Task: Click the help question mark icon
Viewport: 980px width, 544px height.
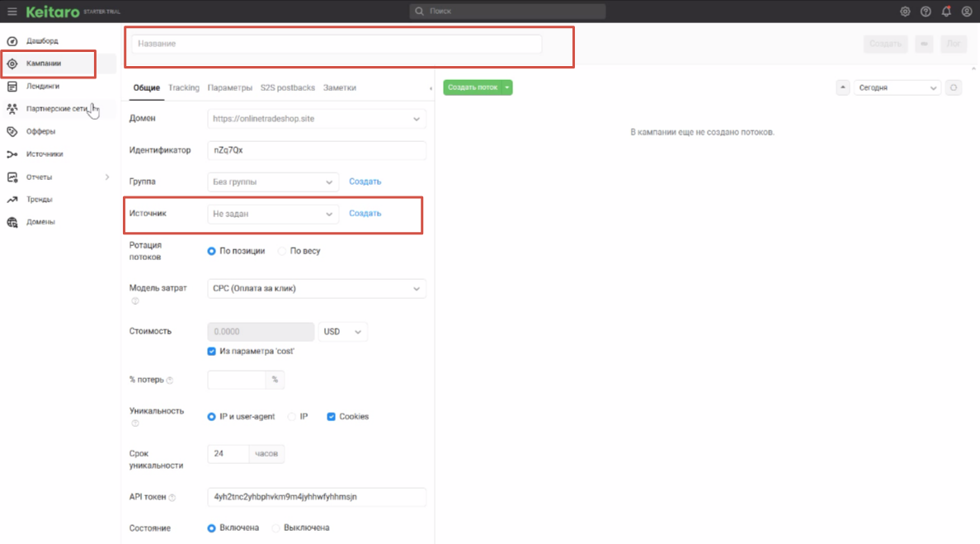Action: pos(926,12)
